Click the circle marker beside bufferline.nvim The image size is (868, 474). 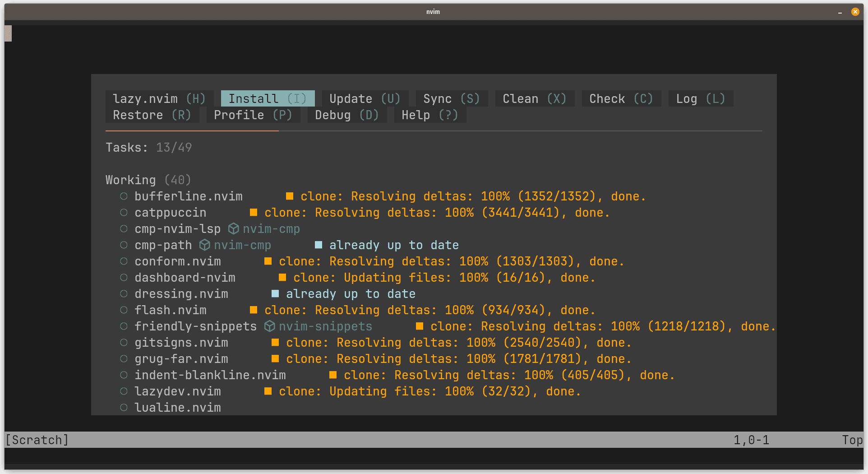click(124, 196)
